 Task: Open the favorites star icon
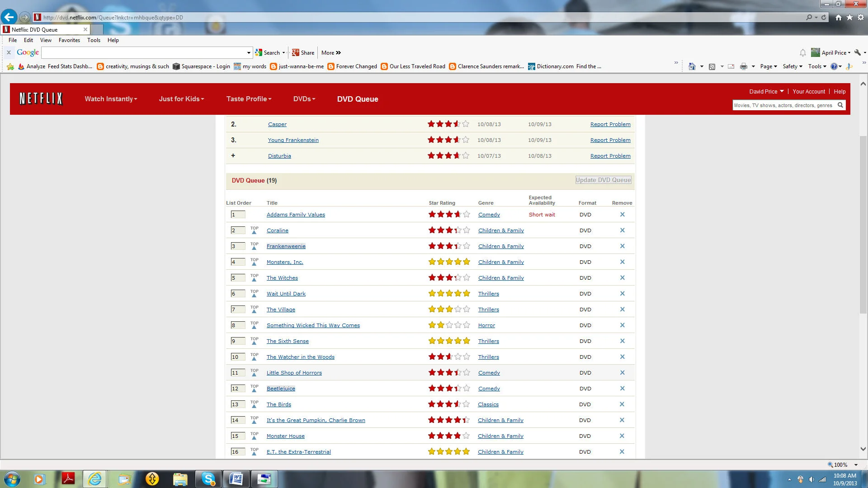849,17
